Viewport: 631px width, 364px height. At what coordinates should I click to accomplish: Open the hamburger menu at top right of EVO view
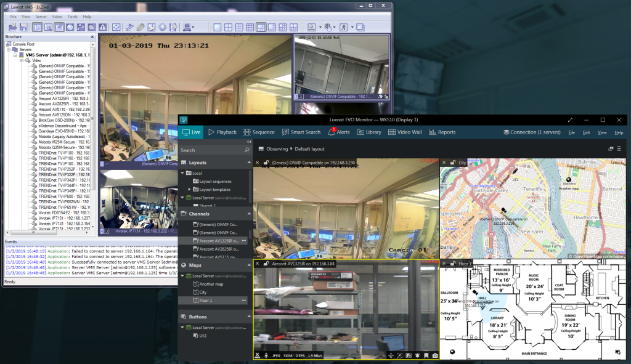pos(619,149)
